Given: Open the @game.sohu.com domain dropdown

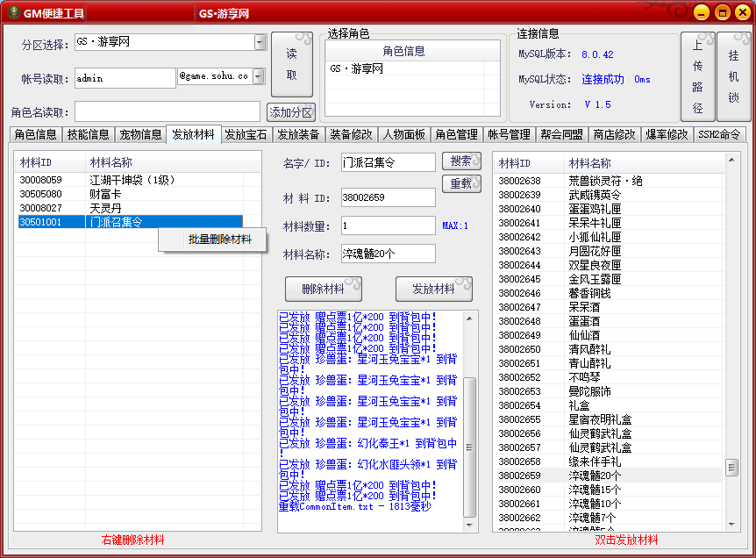Looking at the screenshot, I should 259,77.
